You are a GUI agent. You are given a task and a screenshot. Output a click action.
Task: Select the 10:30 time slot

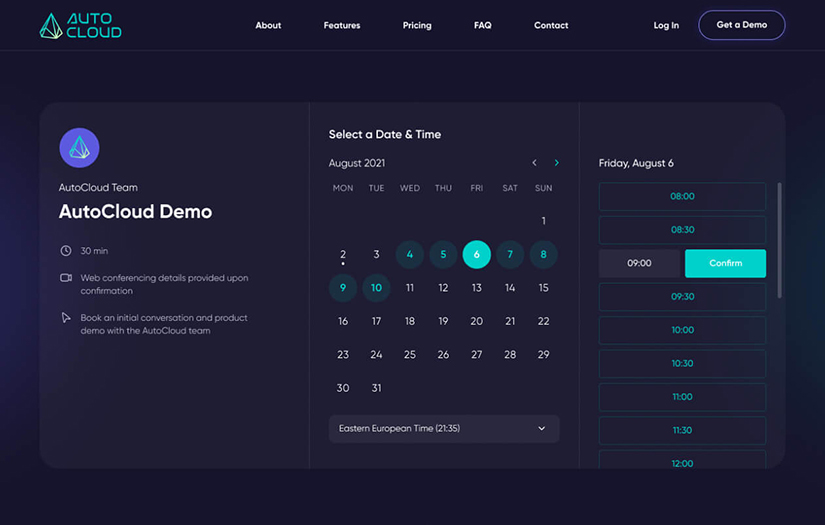682,364
